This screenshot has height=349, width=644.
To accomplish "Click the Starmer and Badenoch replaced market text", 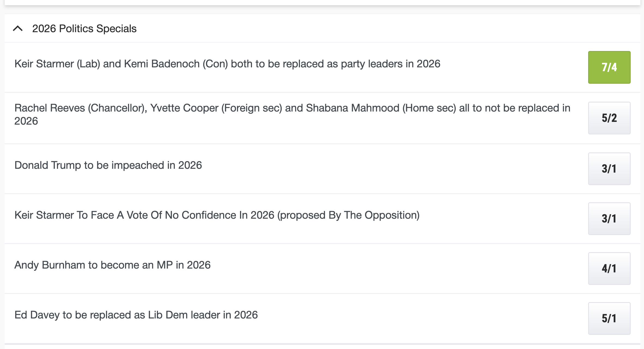I will click(x=227, y=64).
